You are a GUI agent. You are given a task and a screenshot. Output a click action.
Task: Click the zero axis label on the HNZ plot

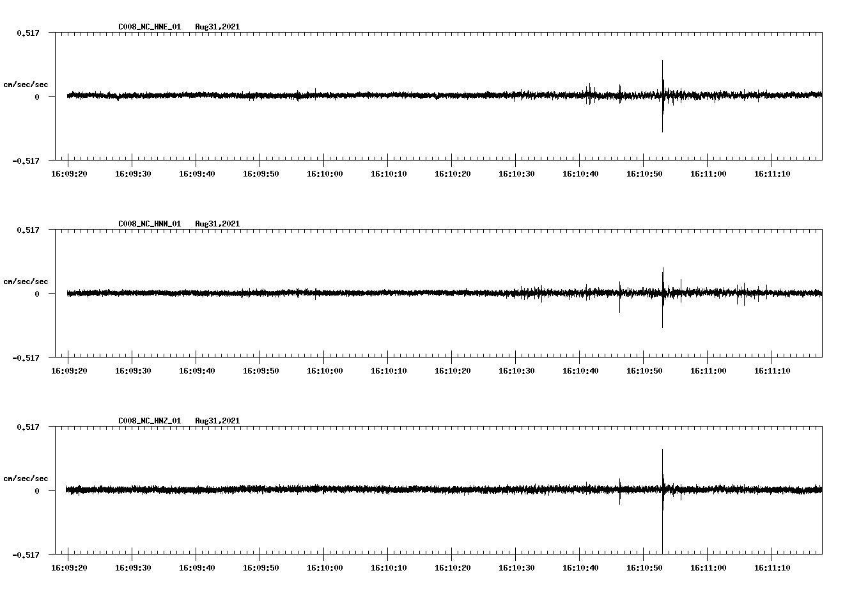37,491
